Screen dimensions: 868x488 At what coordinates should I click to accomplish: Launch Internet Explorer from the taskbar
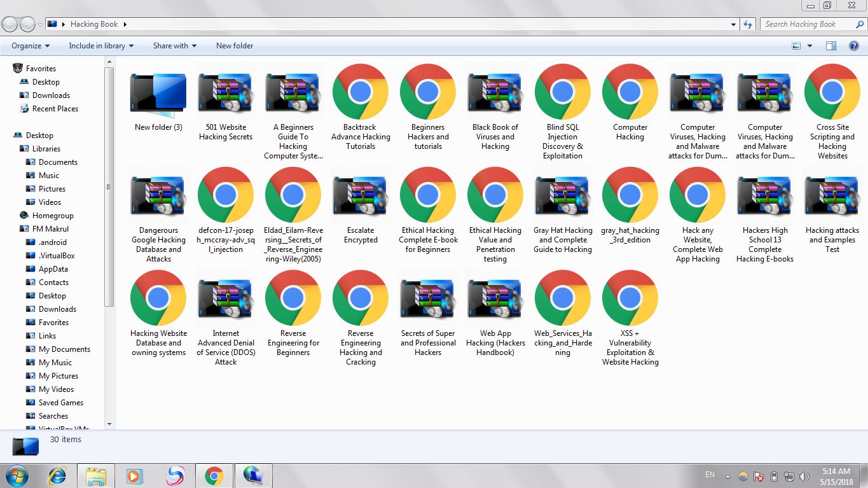pyautogui.click(x=59, y=476)
